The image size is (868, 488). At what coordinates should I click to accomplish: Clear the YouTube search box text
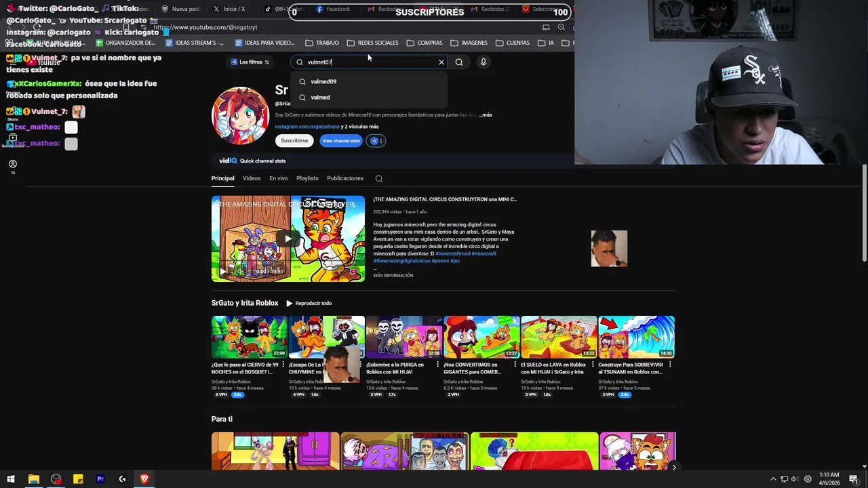[441, 62]
